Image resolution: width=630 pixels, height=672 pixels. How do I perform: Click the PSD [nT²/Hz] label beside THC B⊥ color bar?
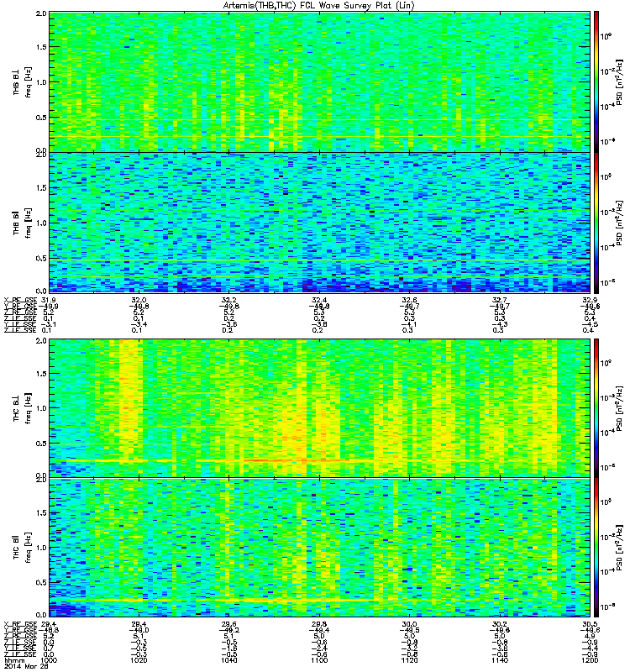[619, 408]
